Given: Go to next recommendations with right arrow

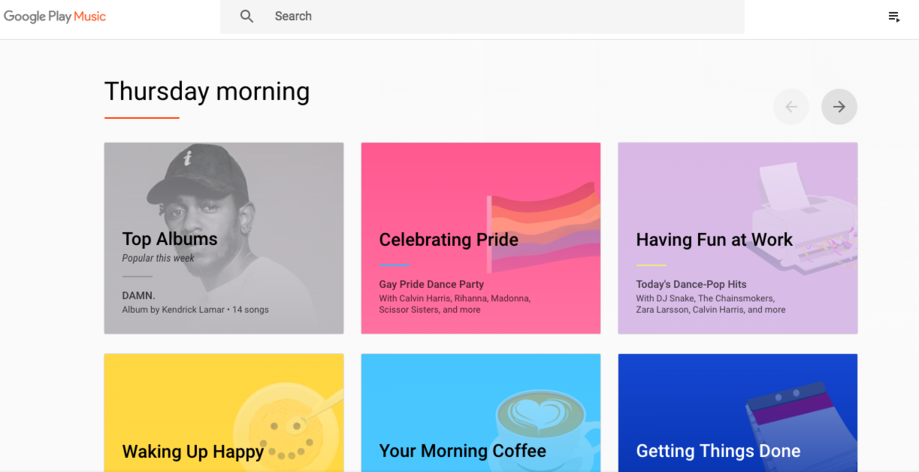Looking at the screenshot, I should pos(839,107).
